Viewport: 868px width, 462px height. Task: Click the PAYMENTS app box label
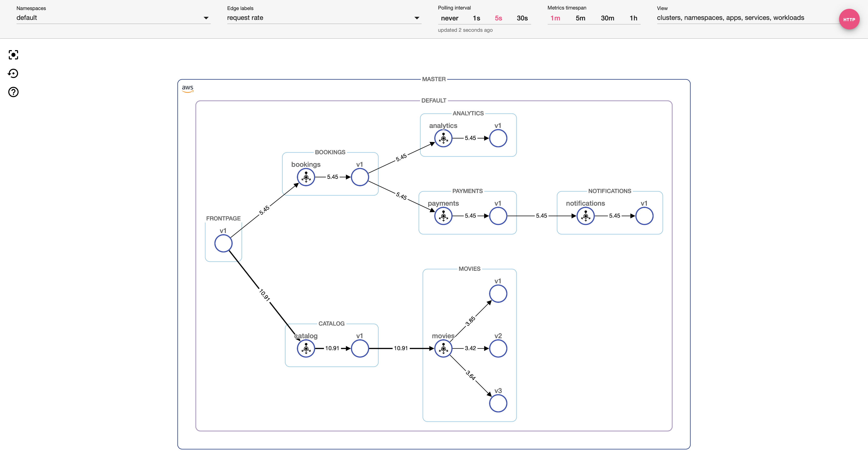pyautogui.click(x=467, y=191)
